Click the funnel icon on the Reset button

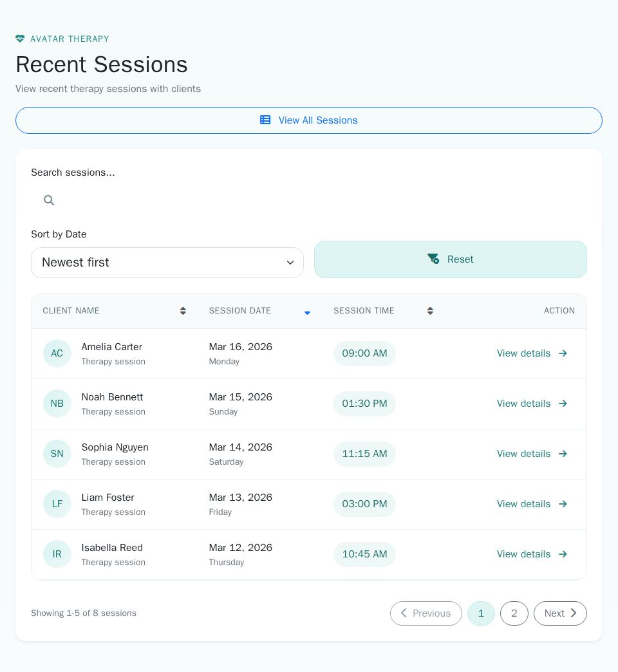[x=433, y=259]
